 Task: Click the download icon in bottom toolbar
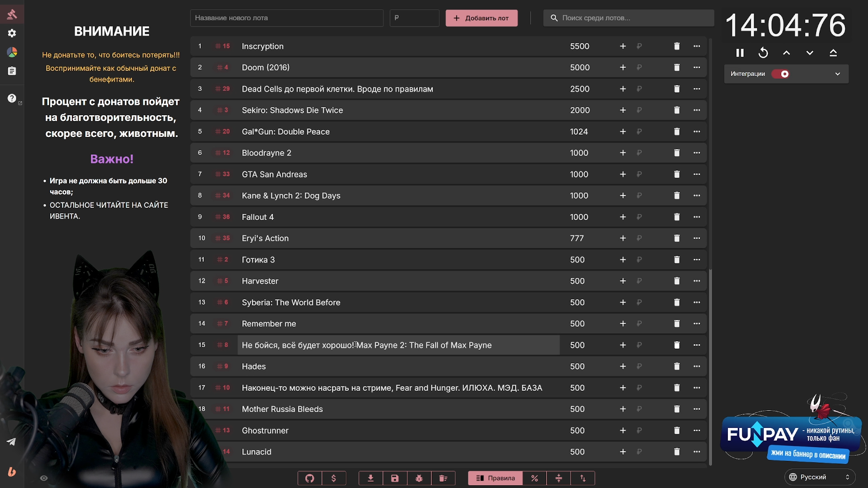pos(371,478)
